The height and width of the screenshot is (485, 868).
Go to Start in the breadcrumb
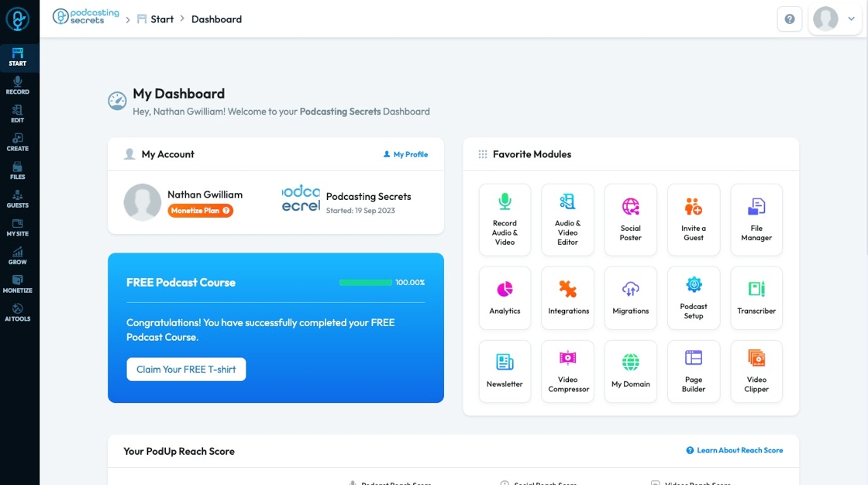pos(156,19)
